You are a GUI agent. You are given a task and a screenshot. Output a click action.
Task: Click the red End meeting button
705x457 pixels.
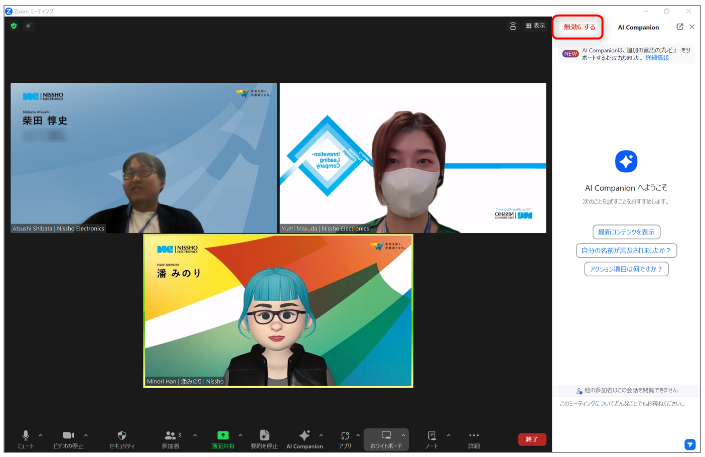[x=532, y=439]
